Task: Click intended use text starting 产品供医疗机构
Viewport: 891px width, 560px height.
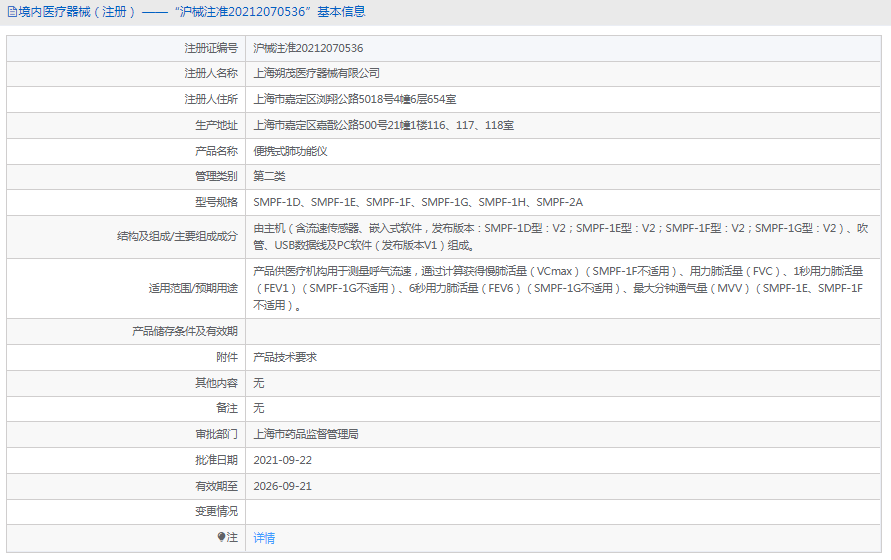Action: click(558, 288)
